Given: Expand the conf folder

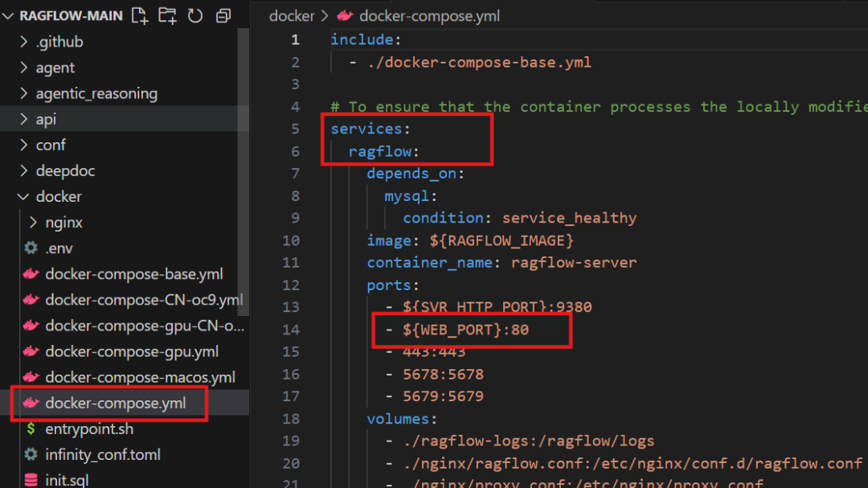Looking at the screenshot, I should pos(24,145).
